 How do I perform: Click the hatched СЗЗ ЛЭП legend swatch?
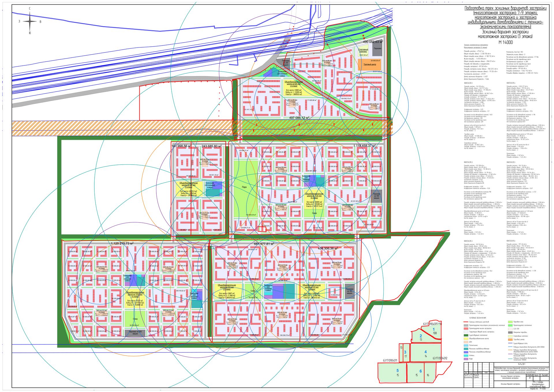coord(510,329)
